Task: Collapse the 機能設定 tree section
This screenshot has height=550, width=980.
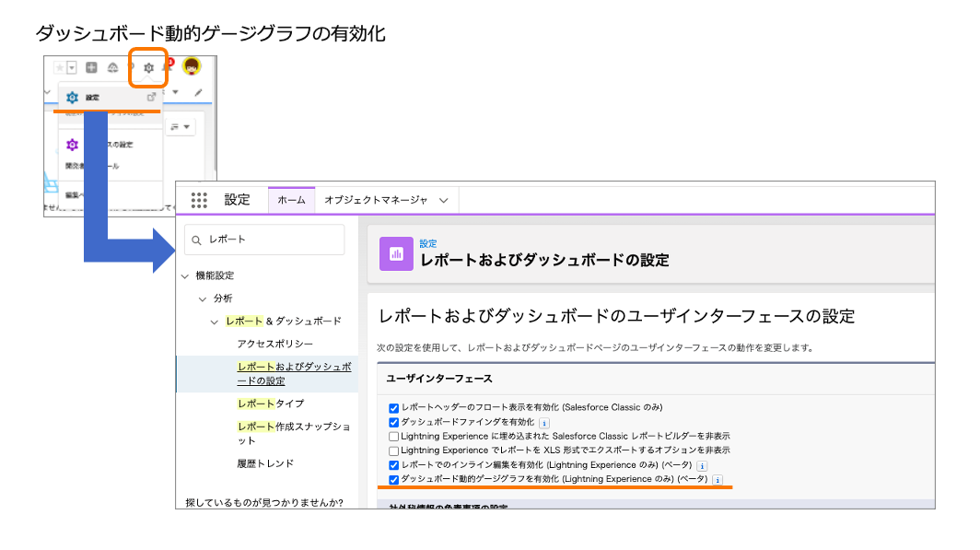Action: [x=185, y=276]
